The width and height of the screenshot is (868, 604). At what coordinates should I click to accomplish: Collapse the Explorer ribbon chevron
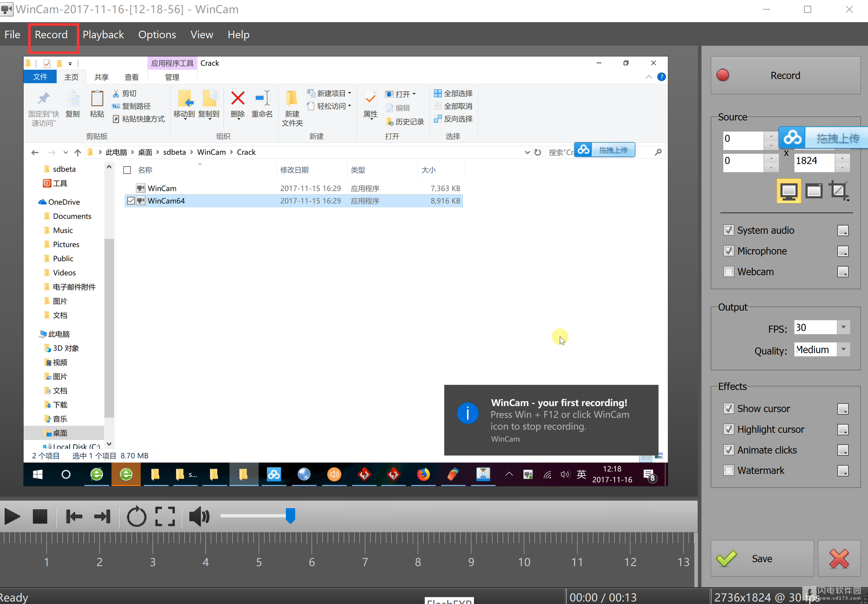click(x=649, y=77)
